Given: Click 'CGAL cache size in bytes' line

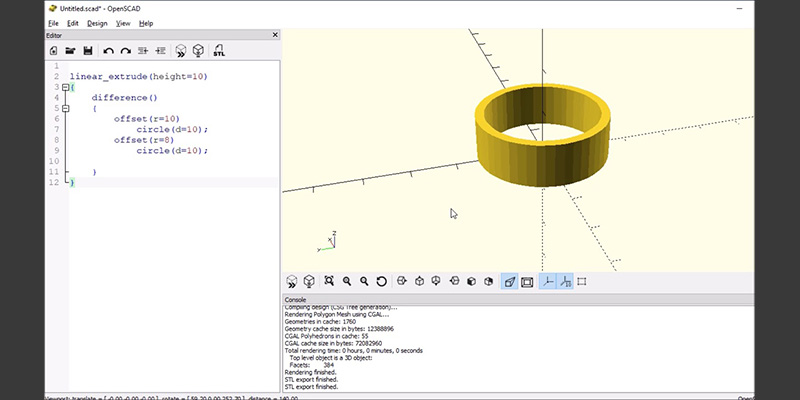Looking at the screenshot, I should point(333,343).
